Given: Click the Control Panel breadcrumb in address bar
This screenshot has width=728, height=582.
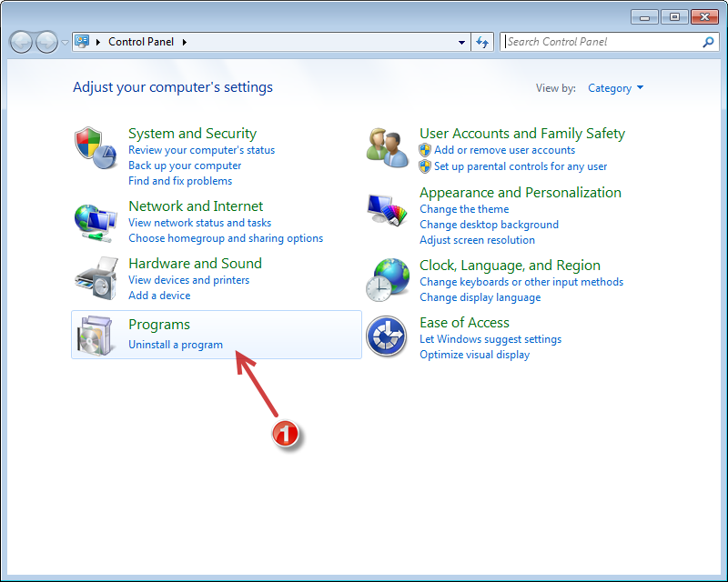Looking at the screenshot, I should point(142,42).
